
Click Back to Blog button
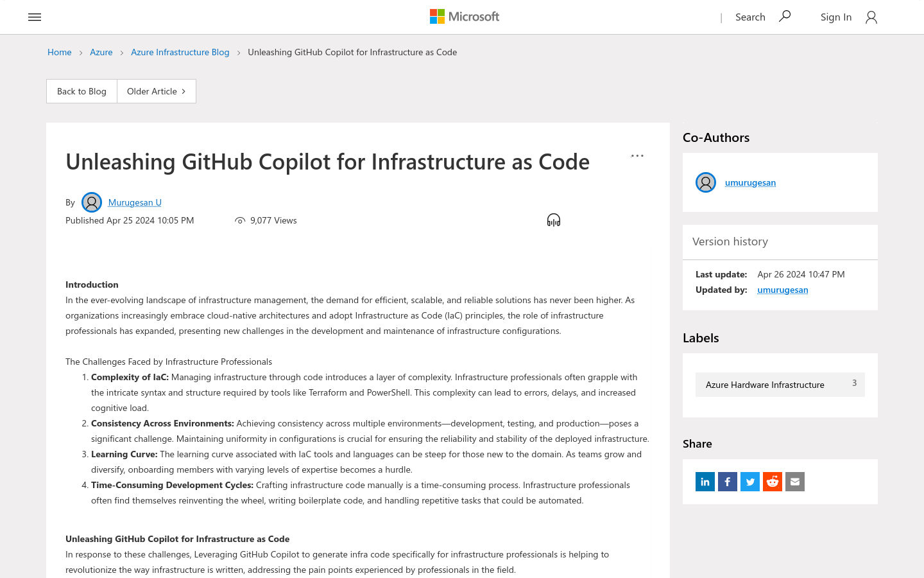click(81, 91)
